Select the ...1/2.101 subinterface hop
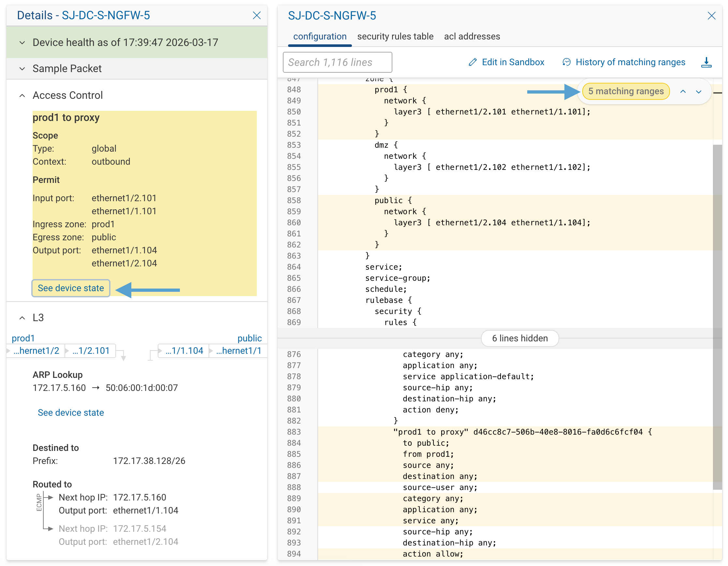 tap(91, 350)
